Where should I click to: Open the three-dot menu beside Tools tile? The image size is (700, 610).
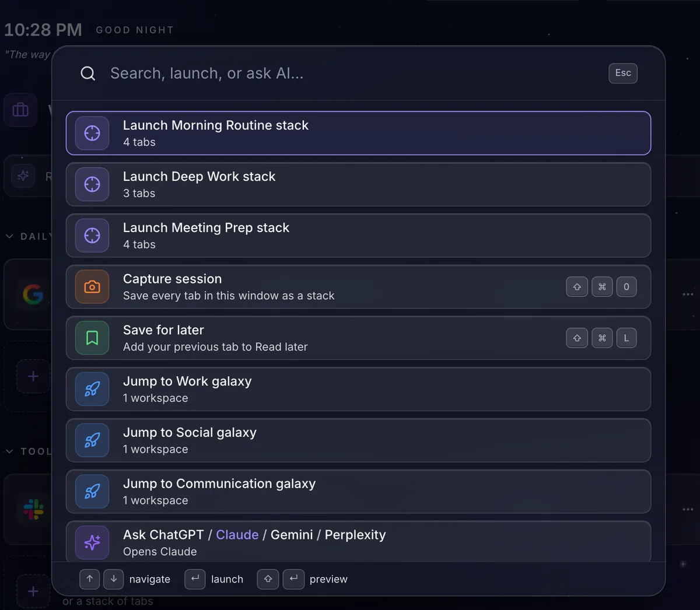coord(688,509)
